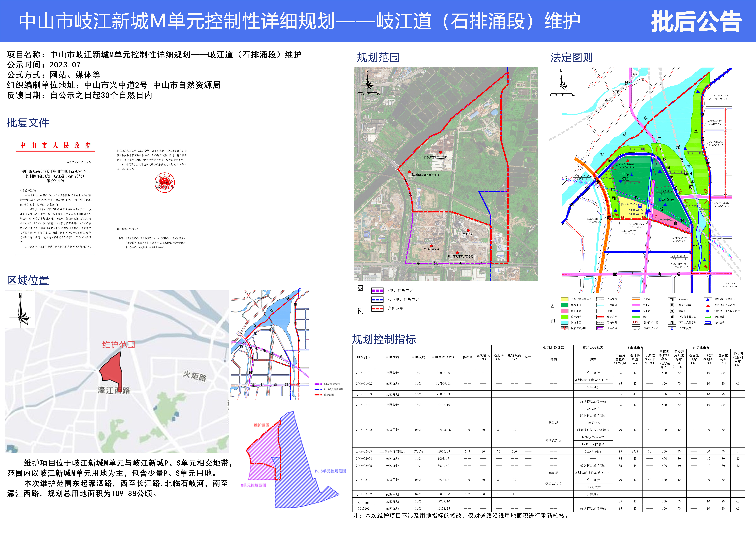Click the 广珠城轨 legend symbol
The image size is (756, 535).
(600, 305)
